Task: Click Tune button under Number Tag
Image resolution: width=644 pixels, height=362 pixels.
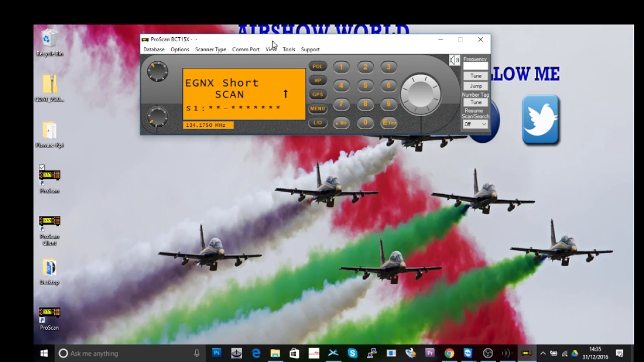Action: 475,102
